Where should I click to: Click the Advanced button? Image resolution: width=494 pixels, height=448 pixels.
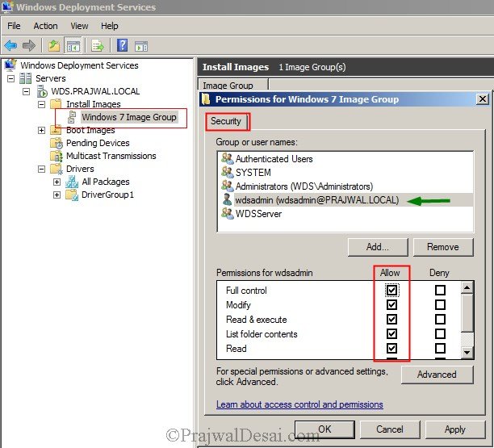436,375
